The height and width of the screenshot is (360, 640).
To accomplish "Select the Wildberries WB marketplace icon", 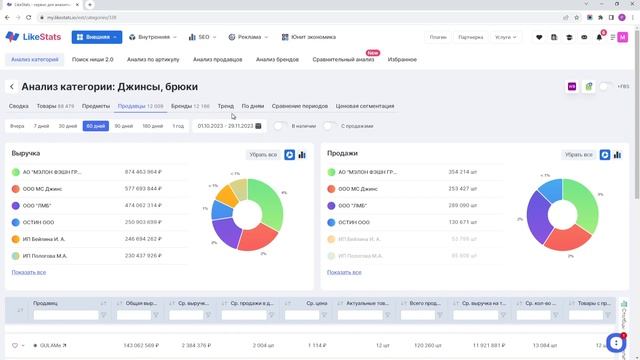I will (572, 87).
